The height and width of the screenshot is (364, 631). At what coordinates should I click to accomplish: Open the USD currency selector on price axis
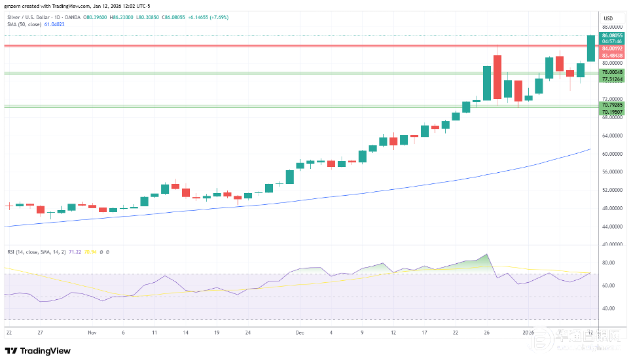click(x=607, y=18)
